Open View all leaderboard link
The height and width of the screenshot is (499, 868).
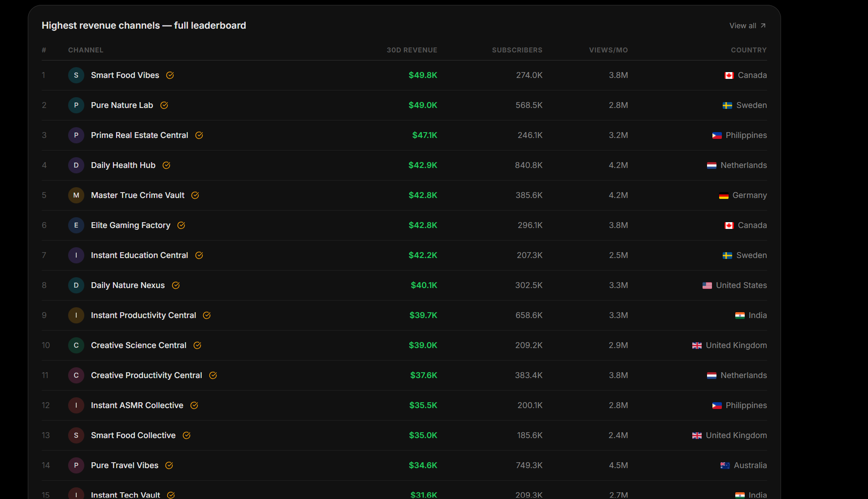pos(742,26)
